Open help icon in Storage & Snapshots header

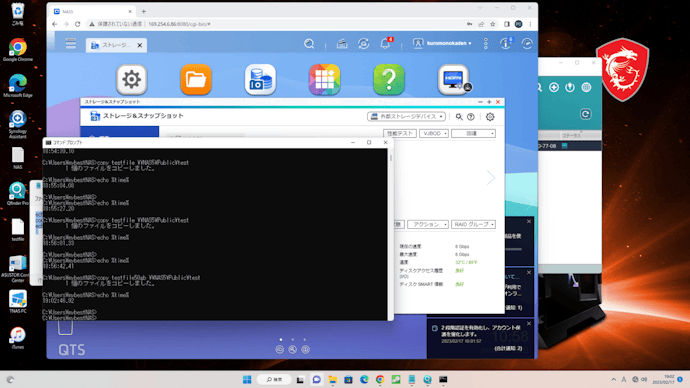471,117
